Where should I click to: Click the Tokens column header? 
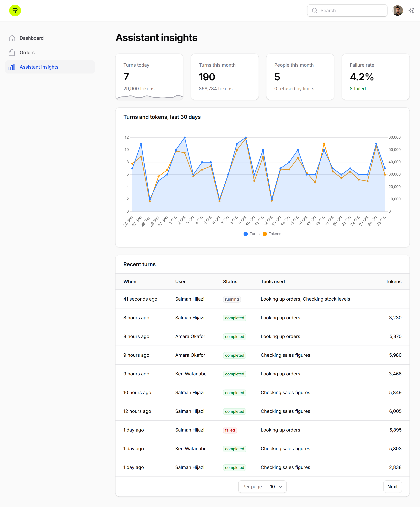pos(393,282)
